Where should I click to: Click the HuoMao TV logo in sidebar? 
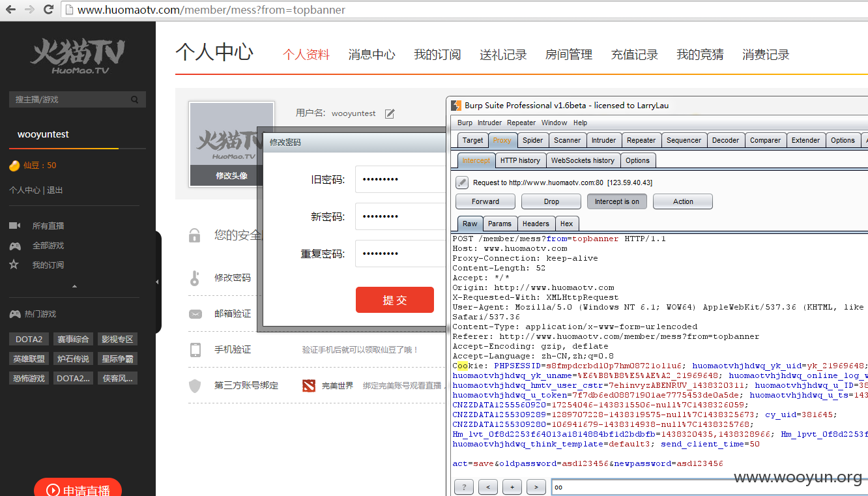pos(77,57)
